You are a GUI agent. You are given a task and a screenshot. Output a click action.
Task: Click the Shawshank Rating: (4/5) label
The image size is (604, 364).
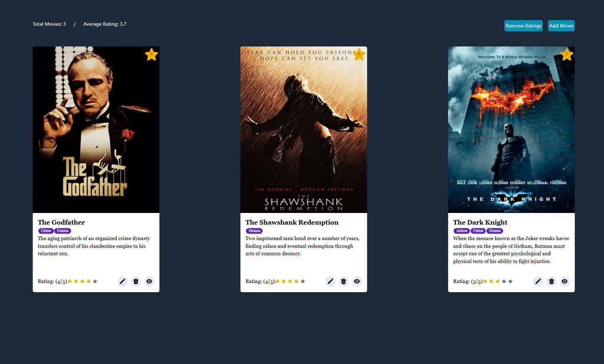point(260,281)
